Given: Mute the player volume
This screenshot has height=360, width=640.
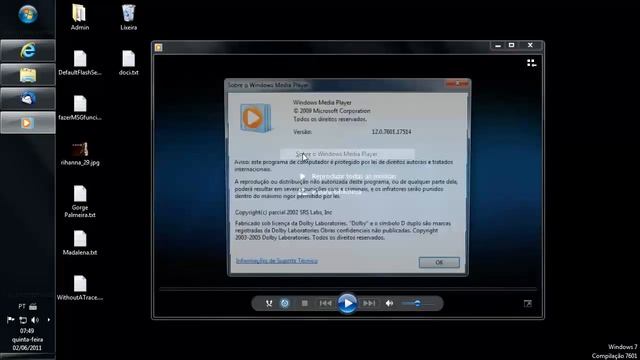Looking at the screenshot, I should [389, 303].
